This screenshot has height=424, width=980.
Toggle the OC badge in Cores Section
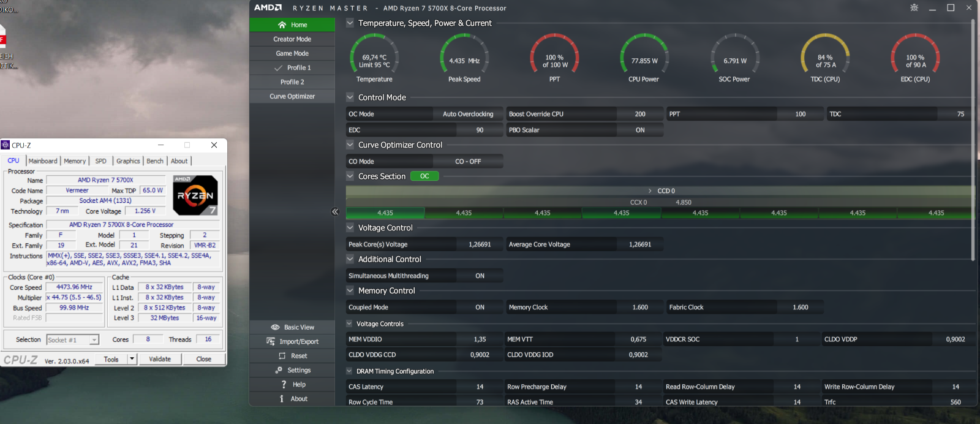[424, 176]
